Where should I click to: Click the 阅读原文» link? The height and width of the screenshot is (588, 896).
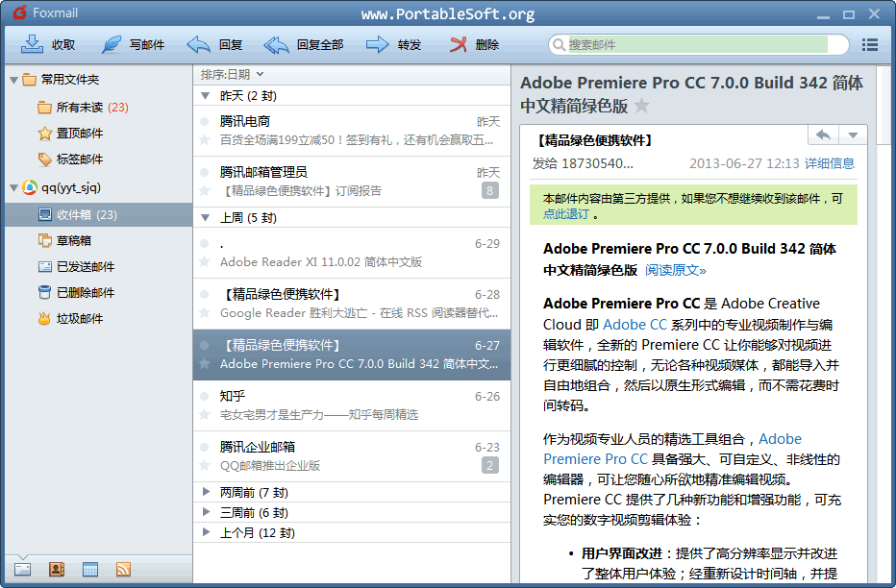tap(675, 270)
